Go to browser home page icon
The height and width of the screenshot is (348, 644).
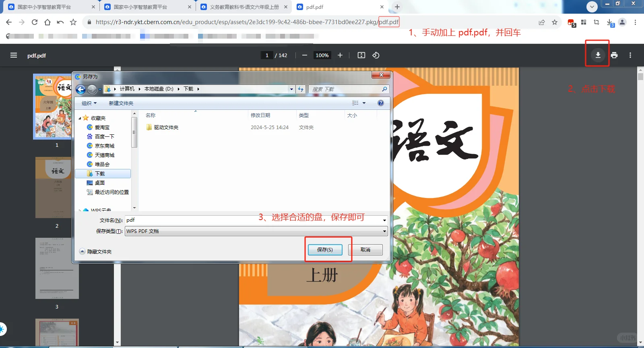[47, 22]
